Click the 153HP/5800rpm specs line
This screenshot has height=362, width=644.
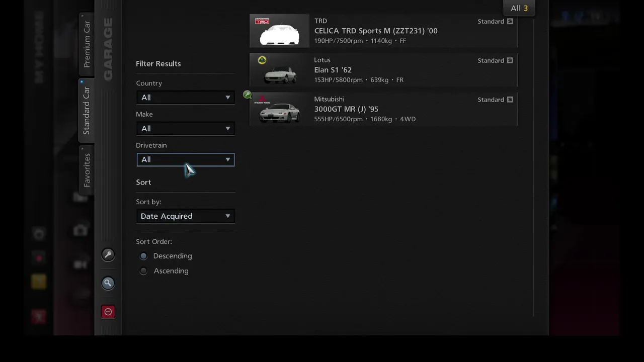click(359, 80)
